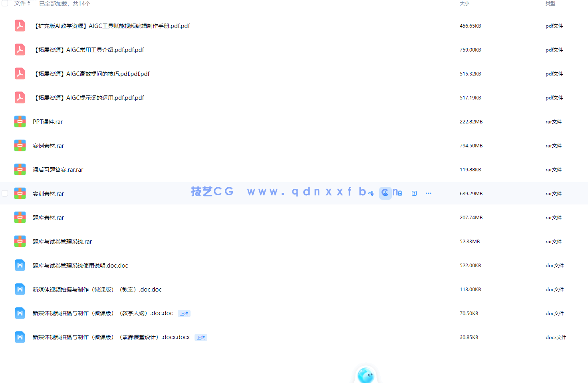
Task: Open 【拓展资源】AIGC常用工具介绍 by clicking its name
Action: [x=88, y=50]
